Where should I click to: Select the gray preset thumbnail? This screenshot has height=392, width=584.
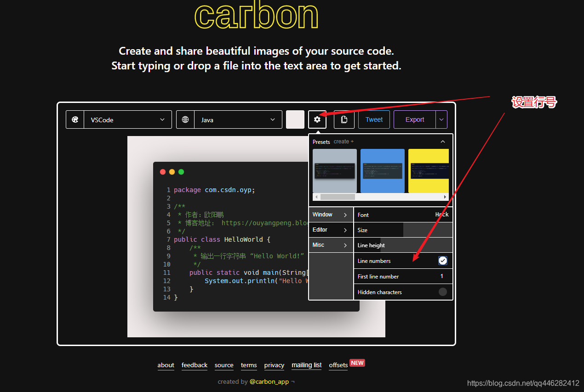pos(335,171)
